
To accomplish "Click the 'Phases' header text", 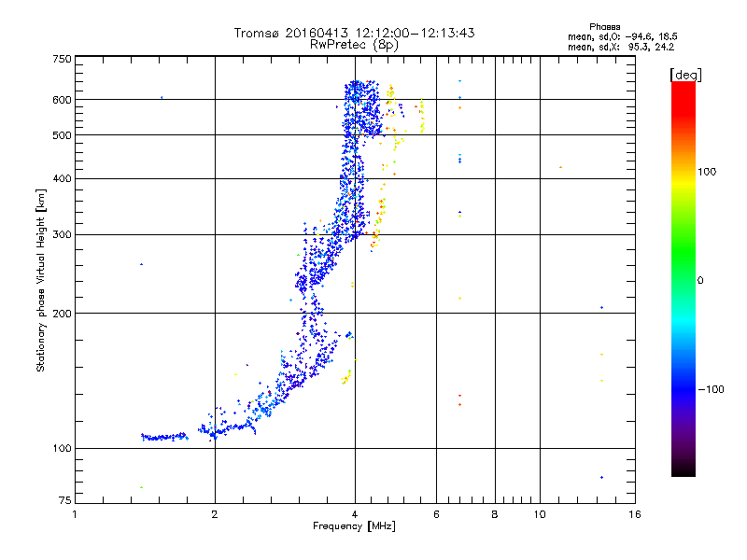I will [x=604, y=27].
